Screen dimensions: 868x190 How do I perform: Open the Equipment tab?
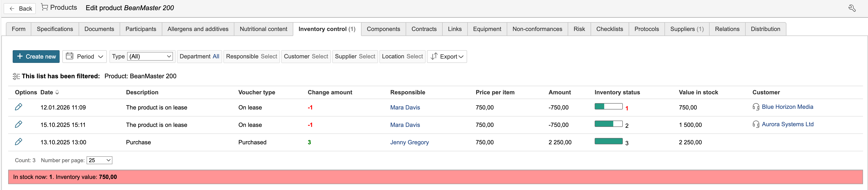coord(487,29)
